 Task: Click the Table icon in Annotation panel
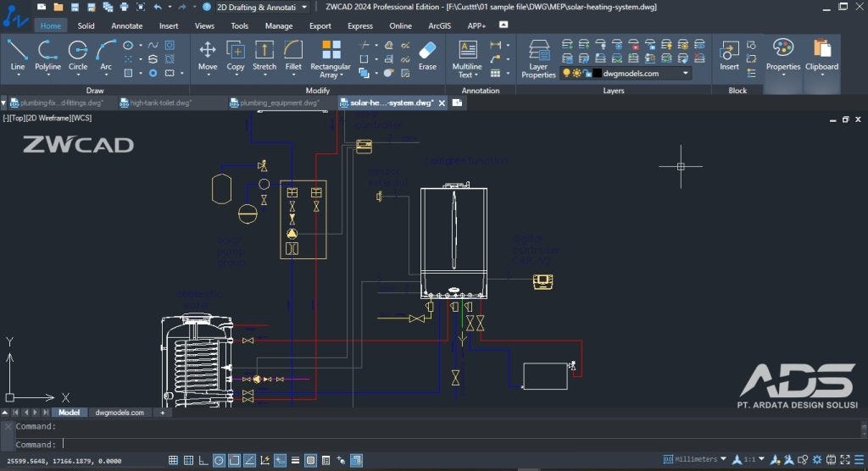(495, 73)
